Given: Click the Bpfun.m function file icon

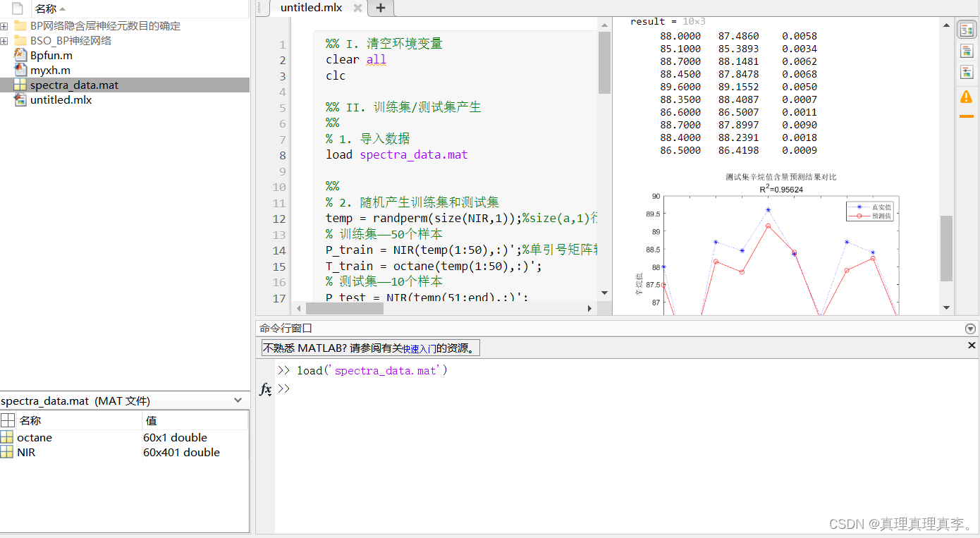Looking at the screenshot, I should tap(20, 55).
